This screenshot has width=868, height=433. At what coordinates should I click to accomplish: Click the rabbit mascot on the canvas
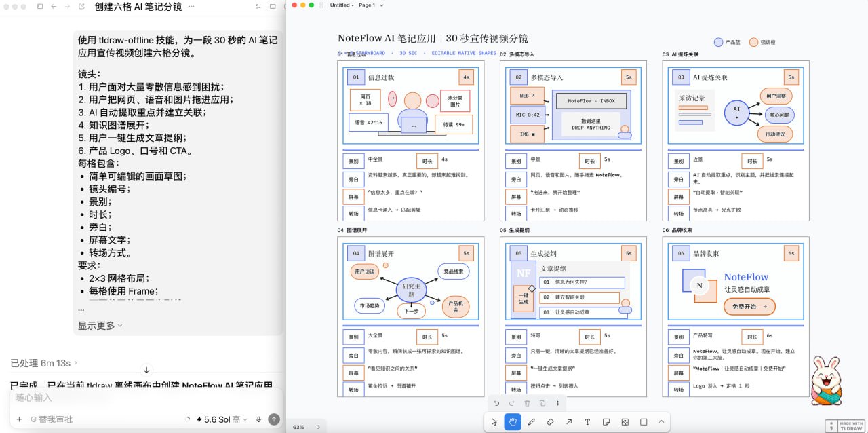827,380
